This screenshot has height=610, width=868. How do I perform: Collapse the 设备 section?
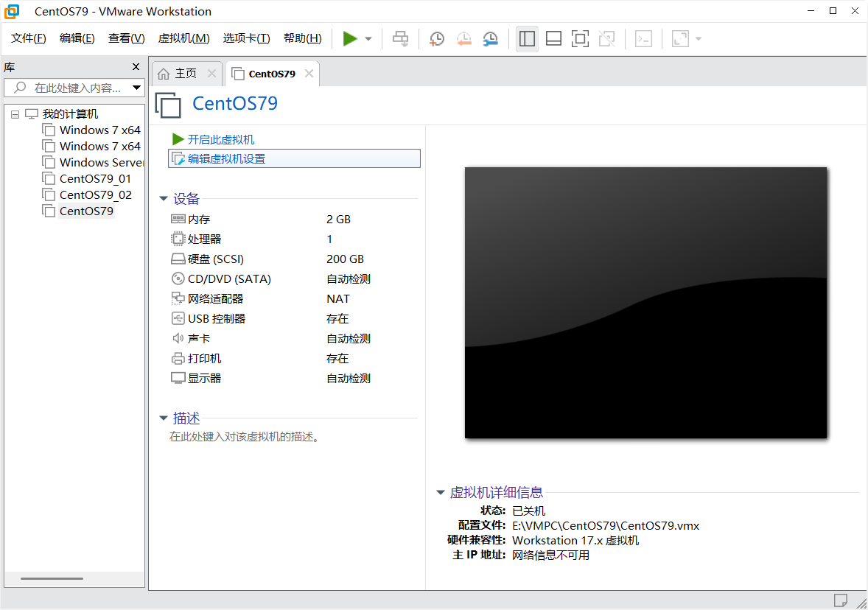click(164, 199)
